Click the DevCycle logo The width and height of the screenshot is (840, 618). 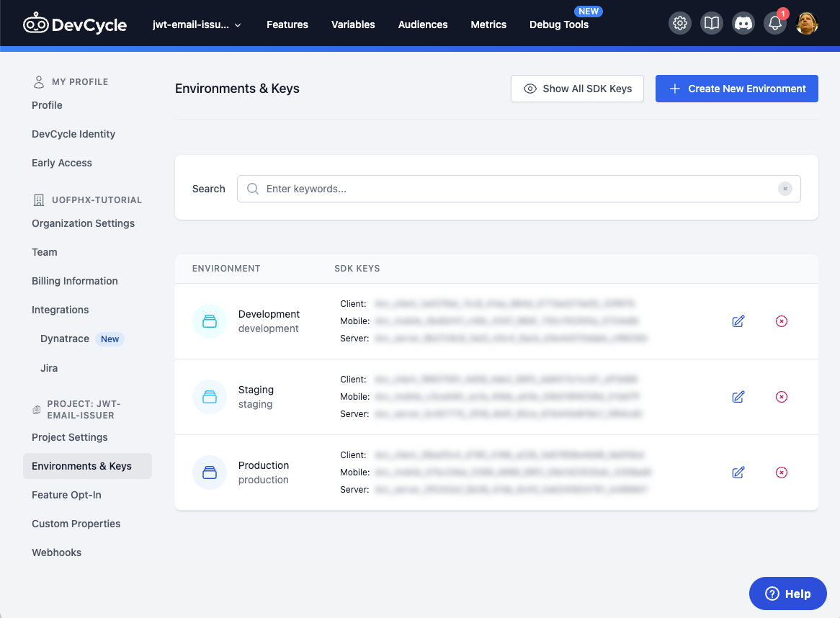pyautogui.click(x=75, y=24)
